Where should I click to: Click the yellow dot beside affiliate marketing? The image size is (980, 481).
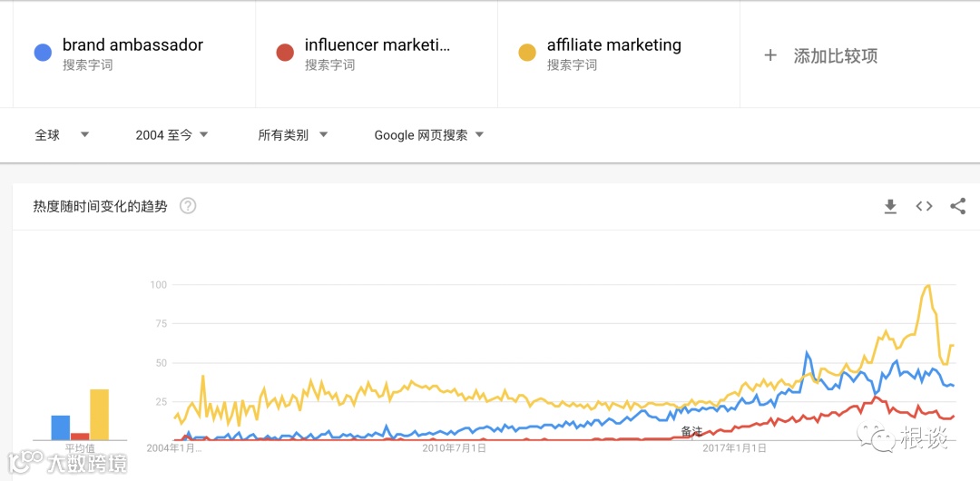coord(526,53)
